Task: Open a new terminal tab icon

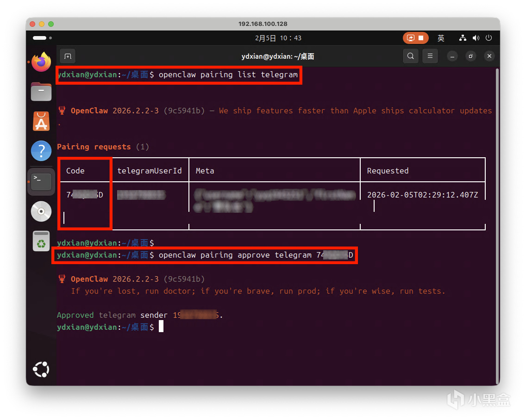Action: pyautogui.click(x=68, y=56)
